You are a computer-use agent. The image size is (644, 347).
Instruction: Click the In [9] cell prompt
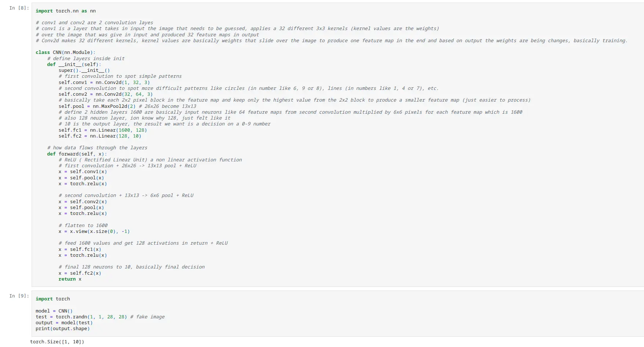click(19, 296)
